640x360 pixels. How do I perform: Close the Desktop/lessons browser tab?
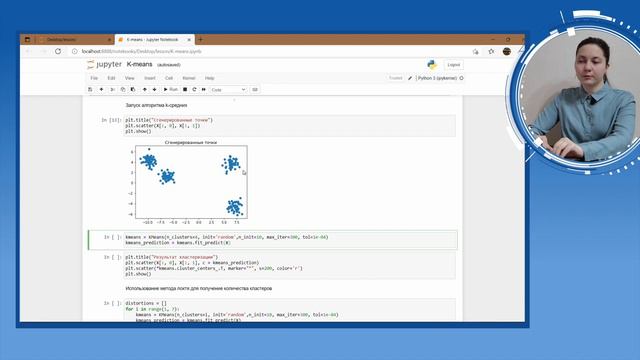pos(109,40)
